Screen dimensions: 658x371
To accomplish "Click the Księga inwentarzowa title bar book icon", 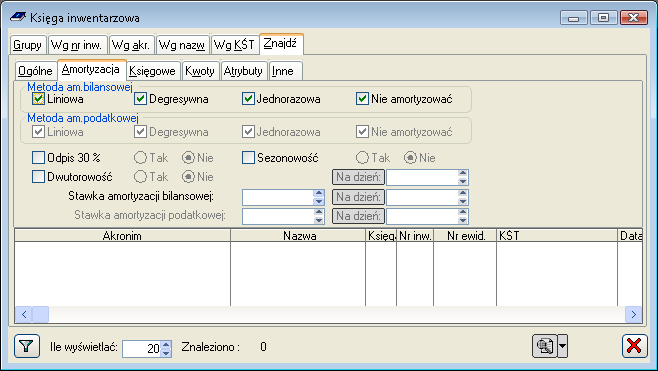I will pos(18,17).
